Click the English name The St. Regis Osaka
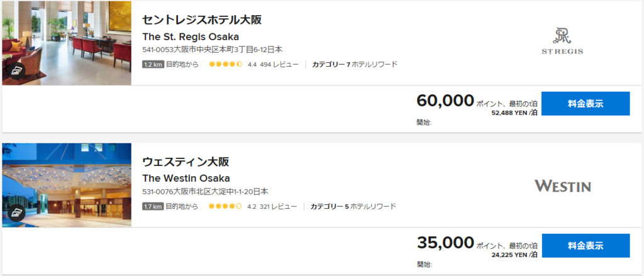 191,36
